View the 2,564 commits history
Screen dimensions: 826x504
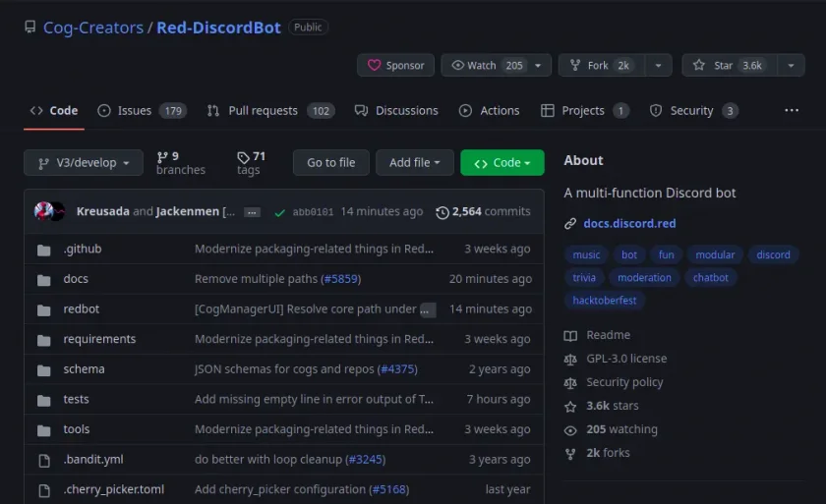(x=483, y=211)
